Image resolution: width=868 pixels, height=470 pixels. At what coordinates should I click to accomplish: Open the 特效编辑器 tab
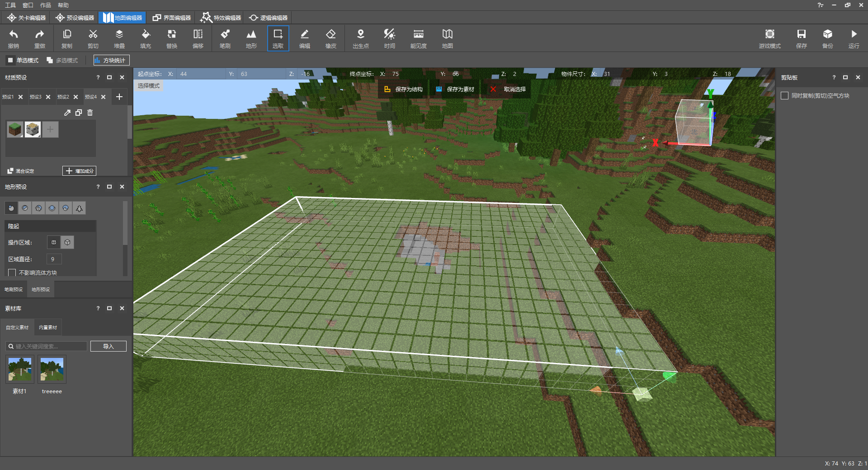click(221, 18)
